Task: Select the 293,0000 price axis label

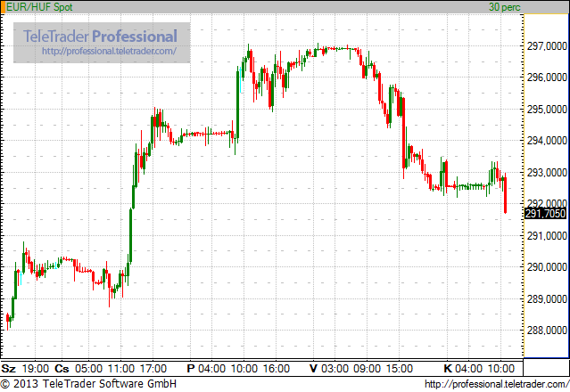Action: [x=547, y=173]
